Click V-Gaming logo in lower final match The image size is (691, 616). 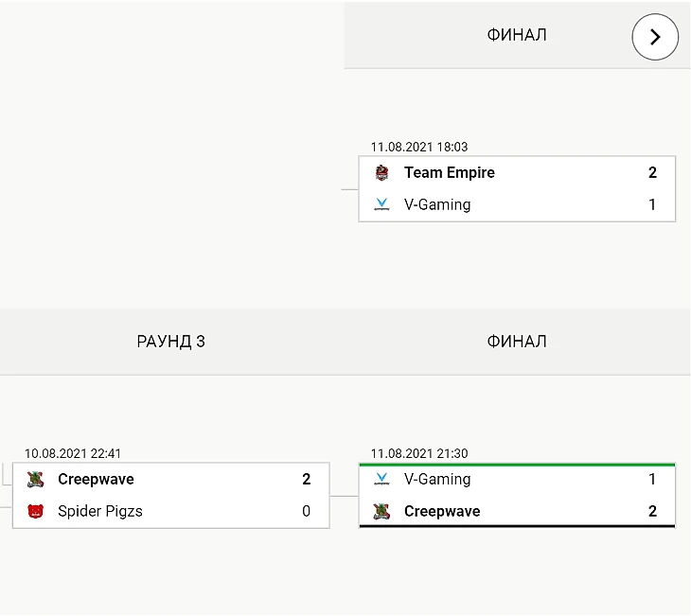tap(381, 480)
